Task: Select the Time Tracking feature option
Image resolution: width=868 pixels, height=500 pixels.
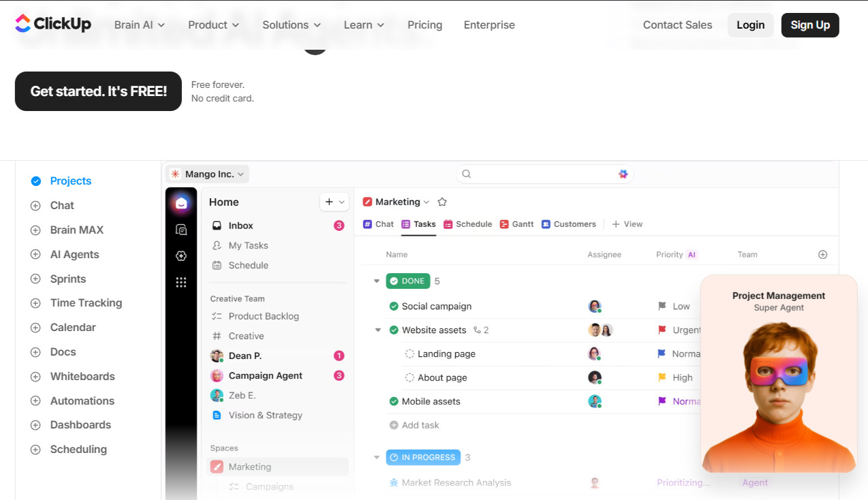Action: click(76, 303)
